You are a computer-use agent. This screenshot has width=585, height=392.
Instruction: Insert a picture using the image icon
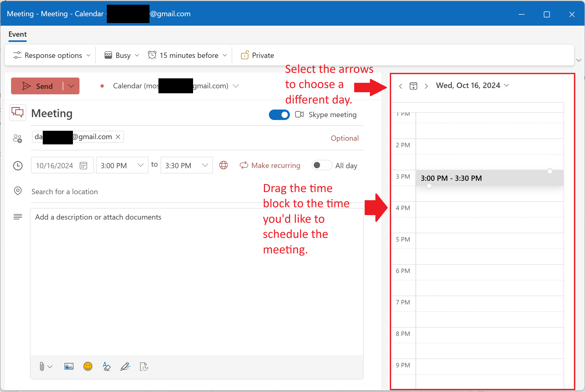click(x=69, y=366)
